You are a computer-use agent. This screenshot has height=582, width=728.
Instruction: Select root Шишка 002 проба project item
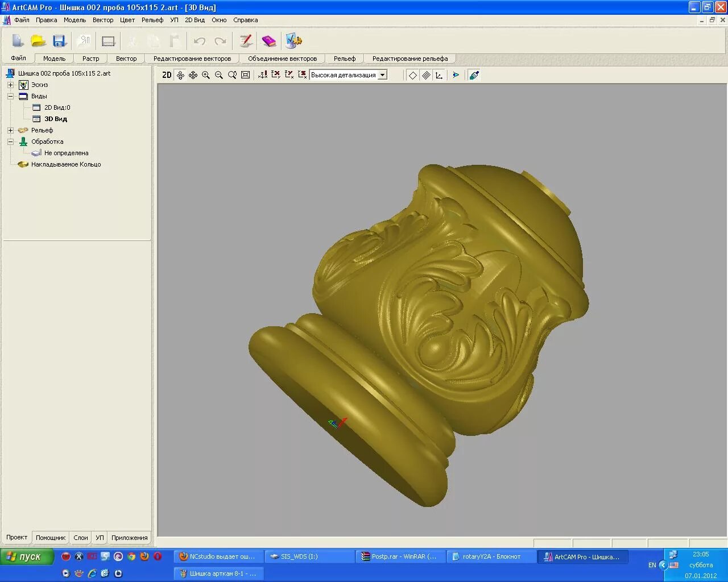click(64, 73)
